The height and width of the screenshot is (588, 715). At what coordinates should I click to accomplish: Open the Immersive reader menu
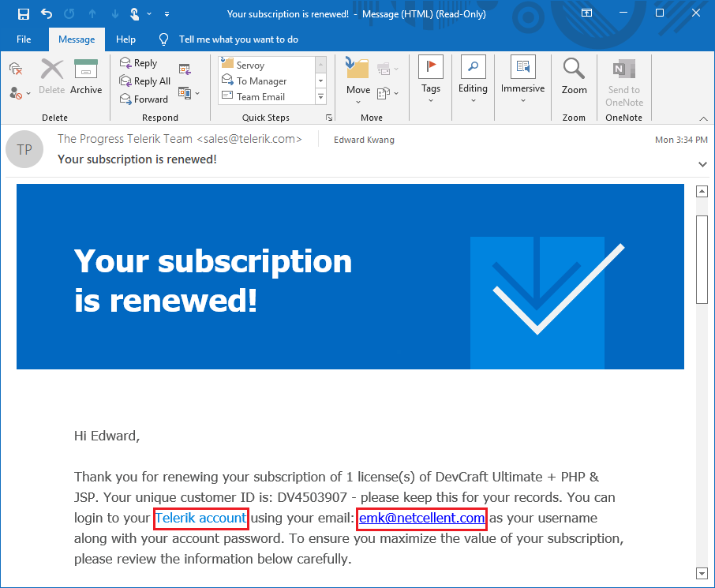click(x=522, y=79)
